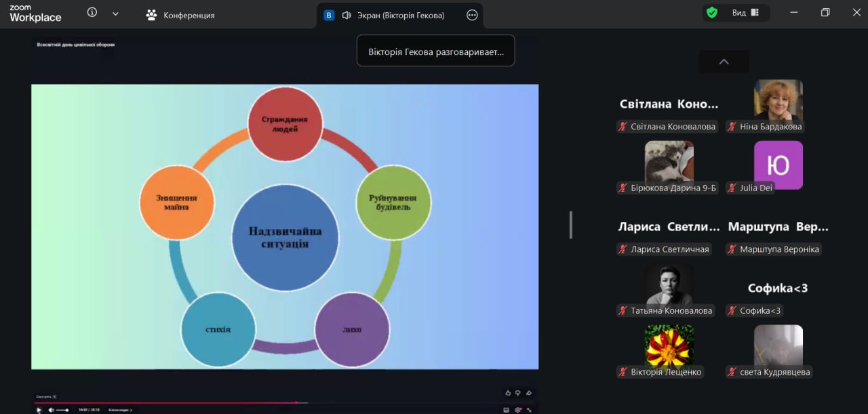Click the video like thumbs-up icon
Screen dimensions: 868x414
507,392
